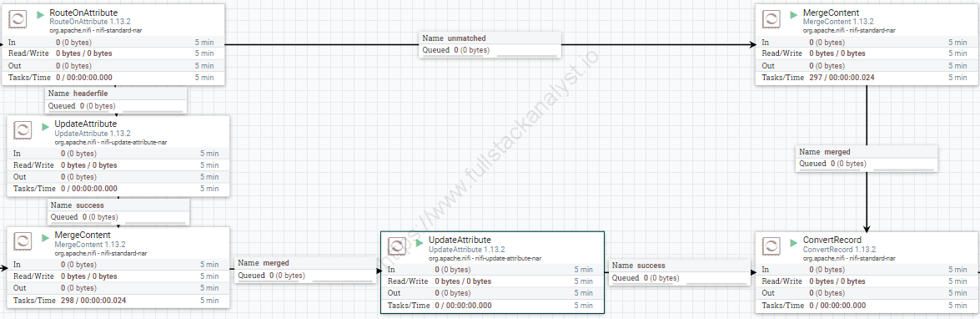Click the play indicator on top-right MergeContent
This screenshot has width=980, height=319.
[x=794, y=13]
